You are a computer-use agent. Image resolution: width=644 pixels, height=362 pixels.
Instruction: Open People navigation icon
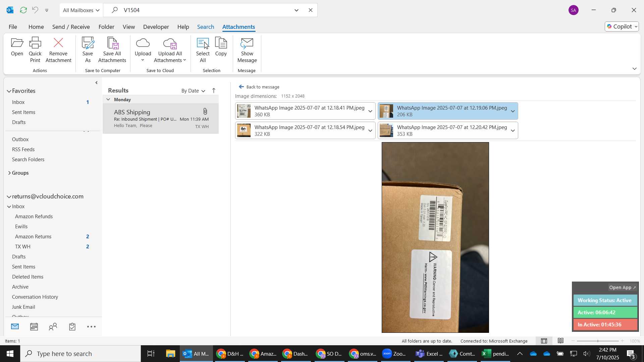(x=53, y=326)
